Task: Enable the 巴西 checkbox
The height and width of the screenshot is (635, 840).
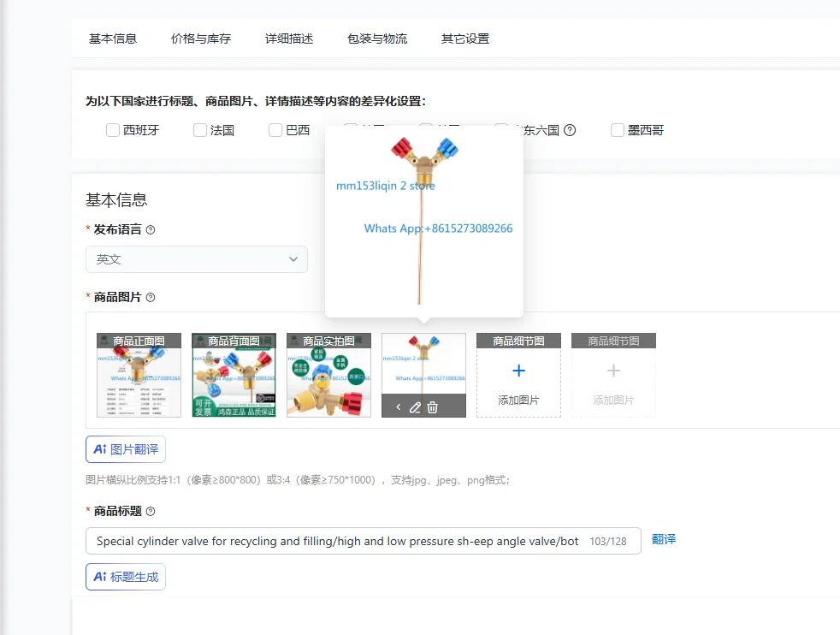Action: (x=275, y=130)
